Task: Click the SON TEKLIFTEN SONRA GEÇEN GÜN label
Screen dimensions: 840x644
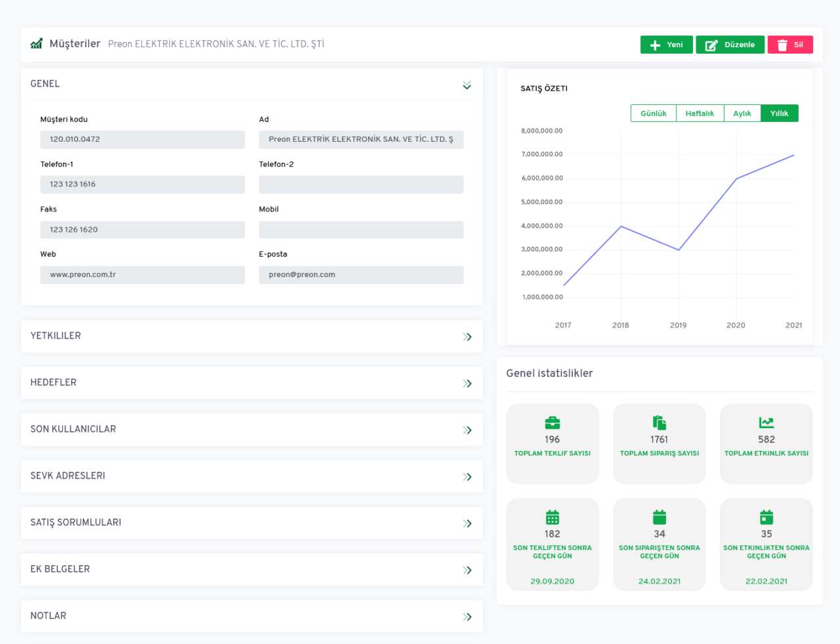Action: [553, 551]
